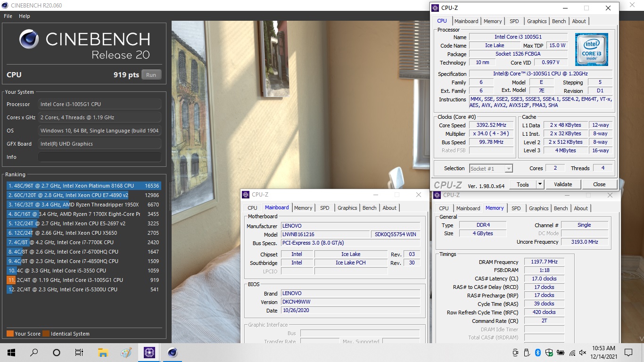This screenshot has height=362, width=644.
Task: Click CPU-Z icon in Mainboard window title
Action: [246, 195]
